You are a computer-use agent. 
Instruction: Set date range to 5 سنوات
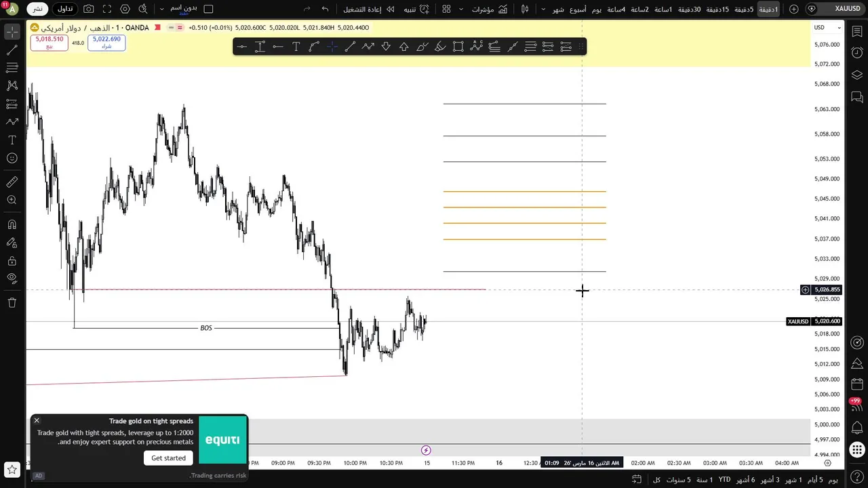tap(678, 480)
